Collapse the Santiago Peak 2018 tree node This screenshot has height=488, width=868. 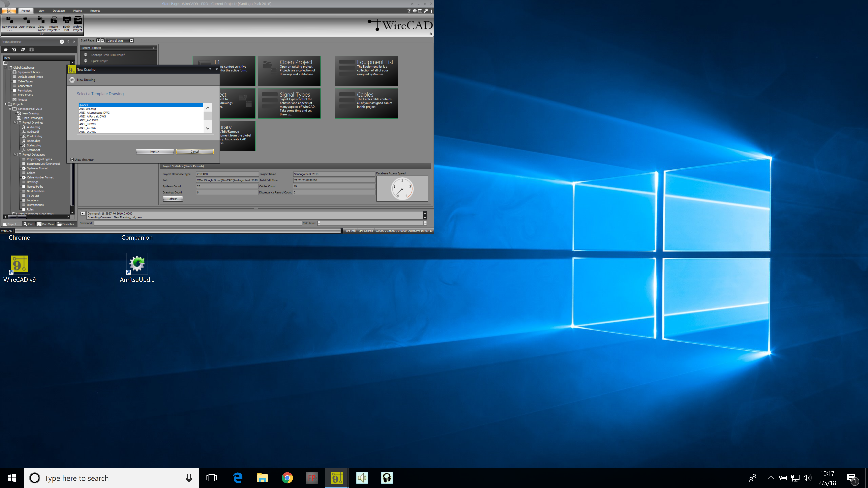pyautogui.click(x=10, y=109)
